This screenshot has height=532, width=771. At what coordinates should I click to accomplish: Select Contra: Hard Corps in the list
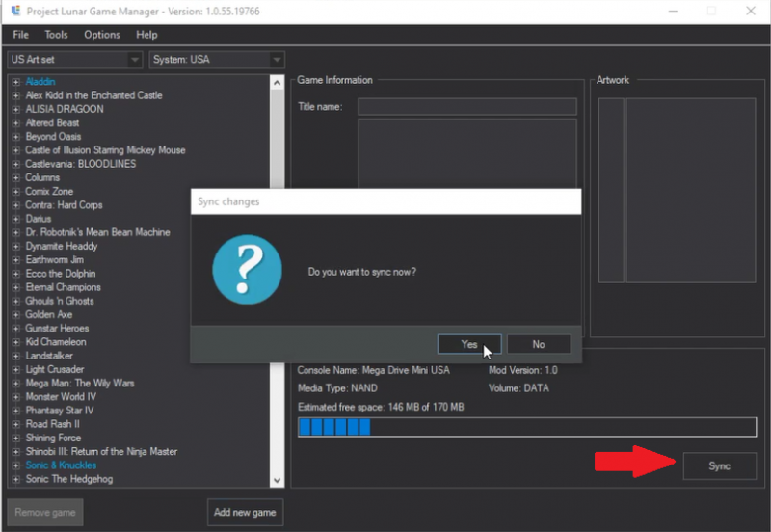[64, 205]
